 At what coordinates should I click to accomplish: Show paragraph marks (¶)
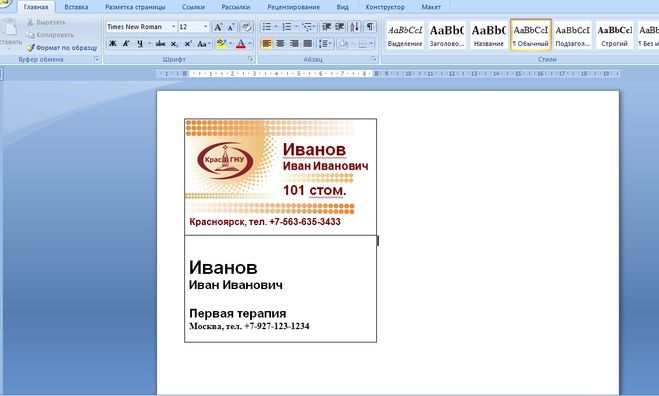coord(370,27)
